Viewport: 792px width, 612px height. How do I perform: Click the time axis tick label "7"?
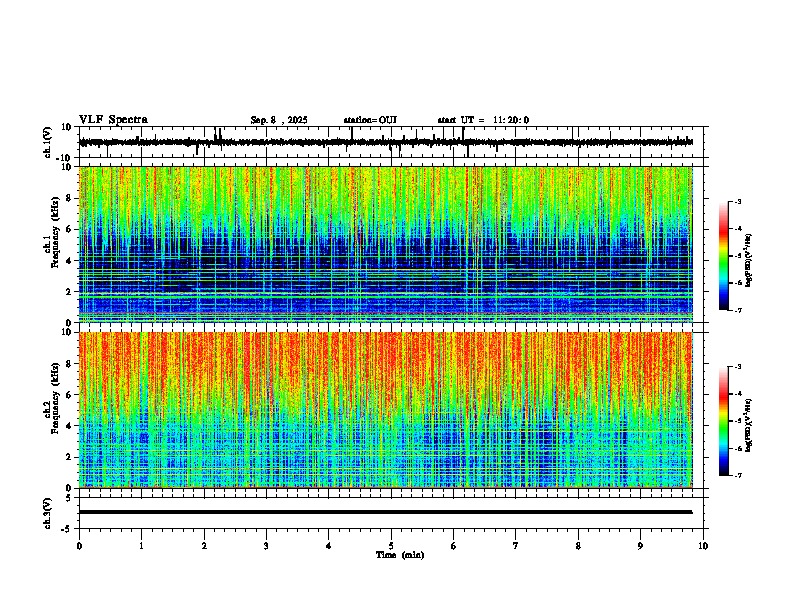tap(516, 546)
